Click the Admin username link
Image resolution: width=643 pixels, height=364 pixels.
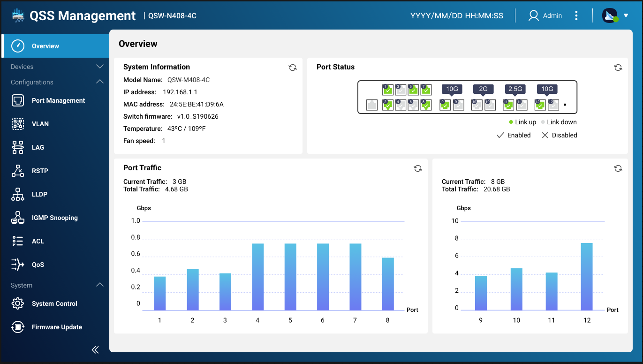(552, 15)
